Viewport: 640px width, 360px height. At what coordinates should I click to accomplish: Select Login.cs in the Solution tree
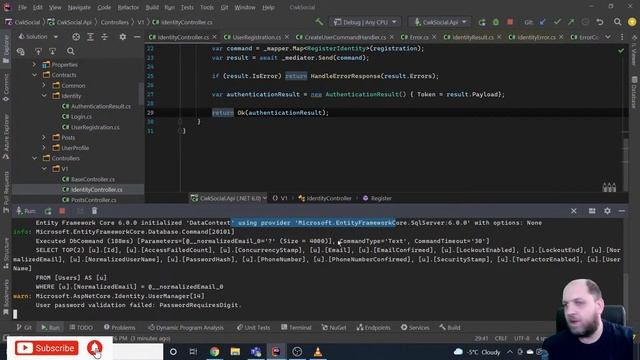click(x=77, y=117)
